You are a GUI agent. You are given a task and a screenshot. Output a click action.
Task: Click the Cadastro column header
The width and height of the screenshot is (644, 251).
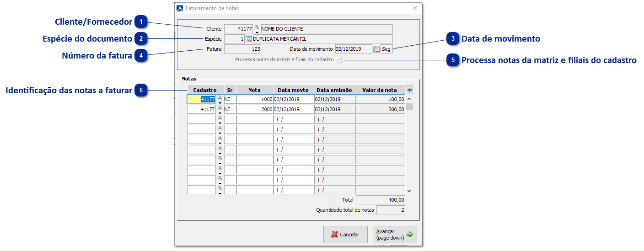pyautogui.click(x=205, y=90)
